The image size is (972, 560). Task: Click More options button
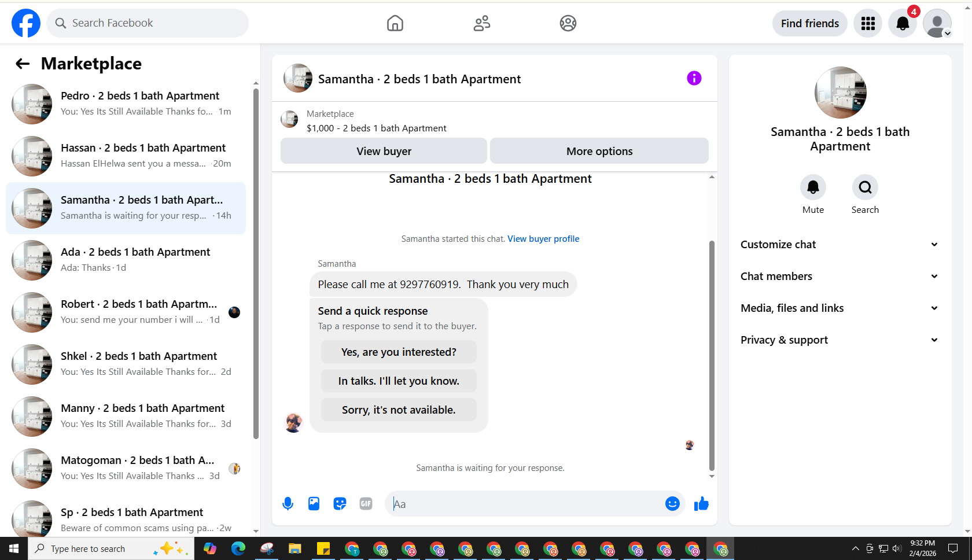coord(599,151)
